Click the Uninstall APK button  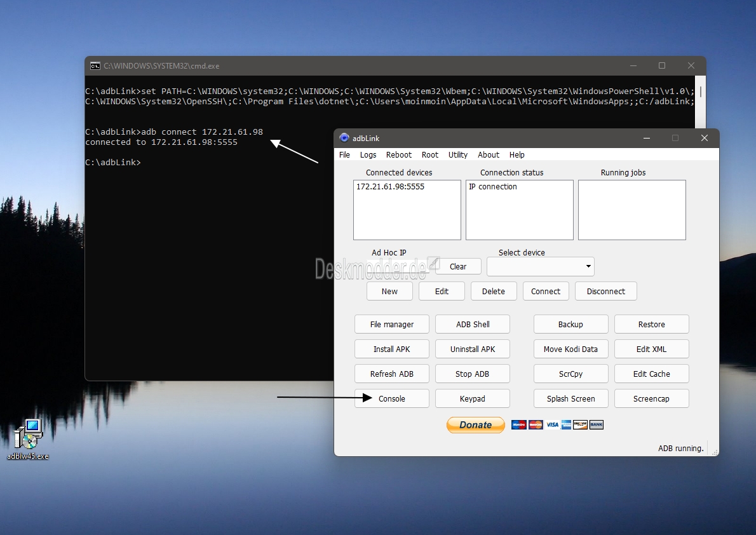click(473, 349)
